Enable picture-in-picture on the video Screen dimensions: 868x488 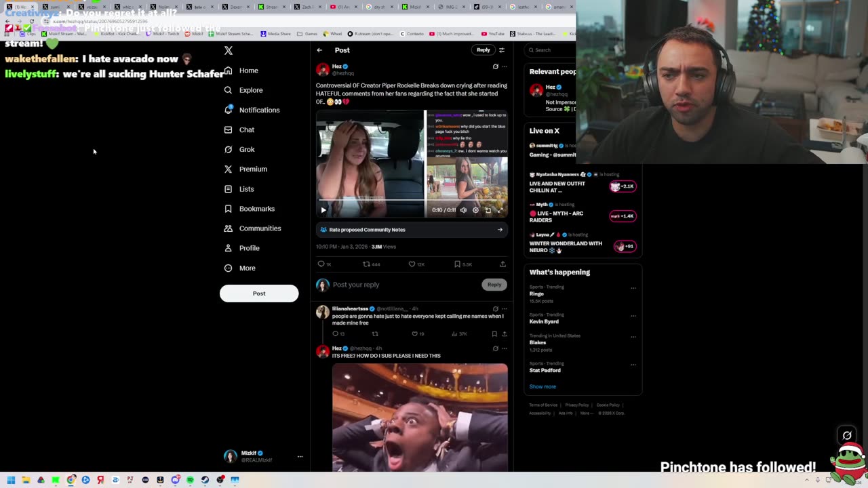(x=488, y=210)
